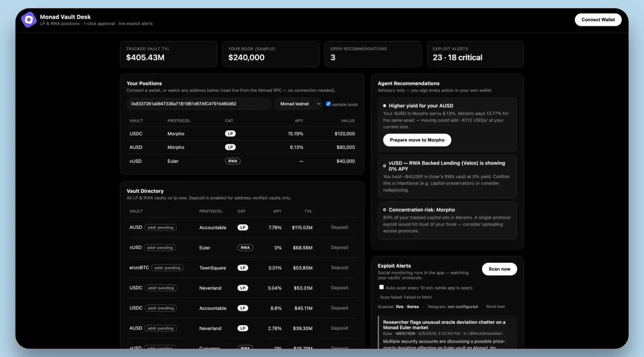
Task: Click addr pending tag on AUSD Neverland row
Action: (x=160, y=328)
